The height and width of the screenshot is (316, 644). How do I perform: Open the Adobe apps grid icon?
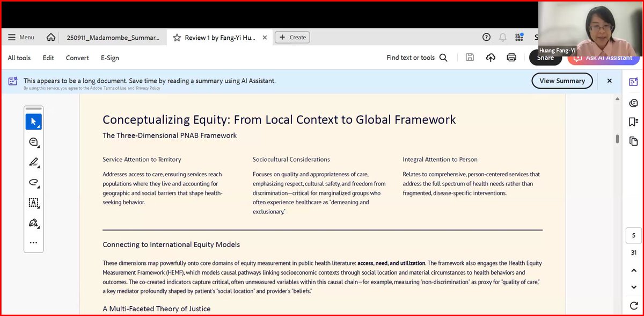click(x=519, y=37)
